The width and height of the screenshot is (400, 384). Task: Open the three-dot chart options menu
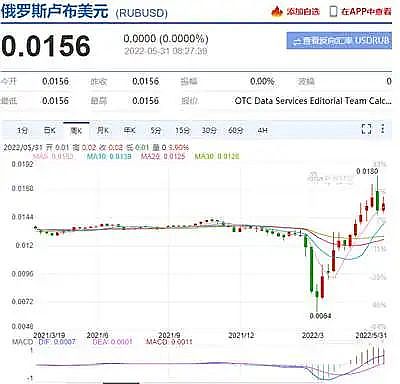click(383, 129)
